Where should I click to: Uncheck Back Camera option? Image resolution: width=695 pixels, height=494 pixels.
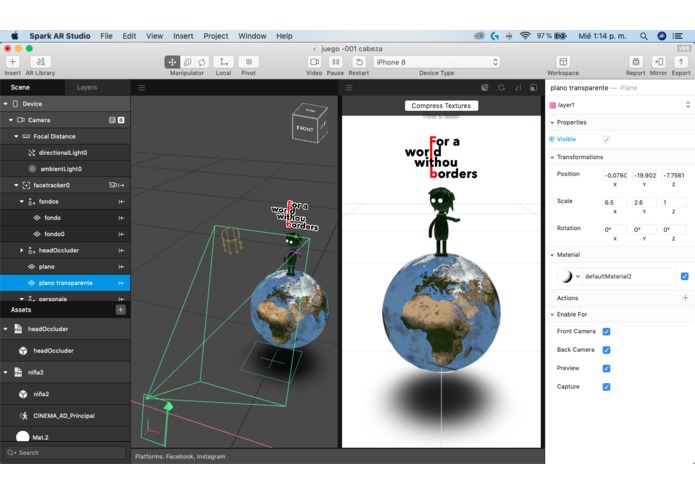point(607,350)
